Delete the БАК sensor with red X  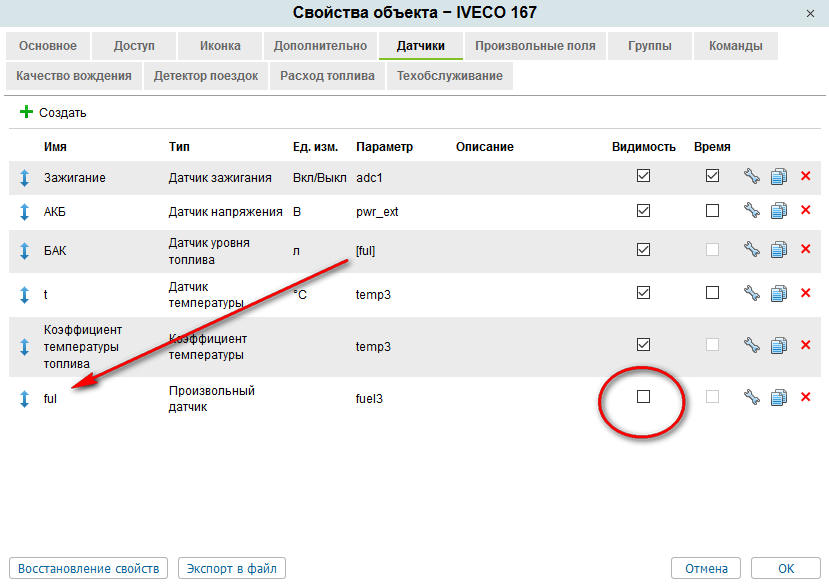tap(806, 250)
